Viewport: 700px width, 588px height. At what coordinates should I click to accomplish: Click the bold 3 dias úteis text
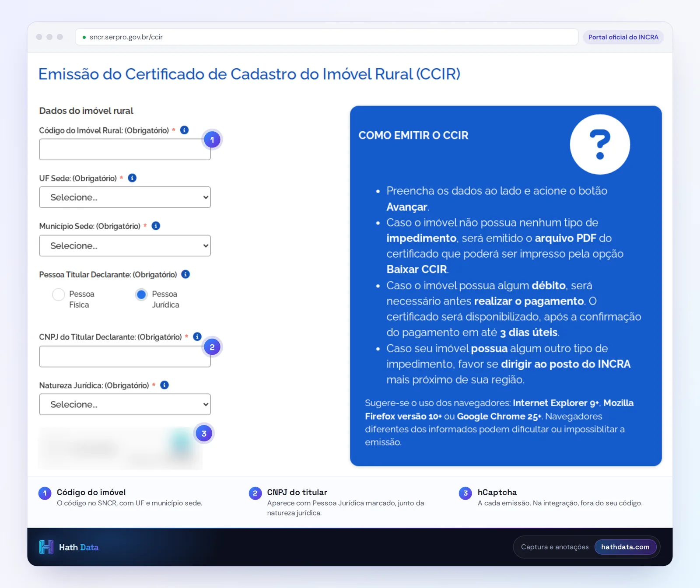529,332
